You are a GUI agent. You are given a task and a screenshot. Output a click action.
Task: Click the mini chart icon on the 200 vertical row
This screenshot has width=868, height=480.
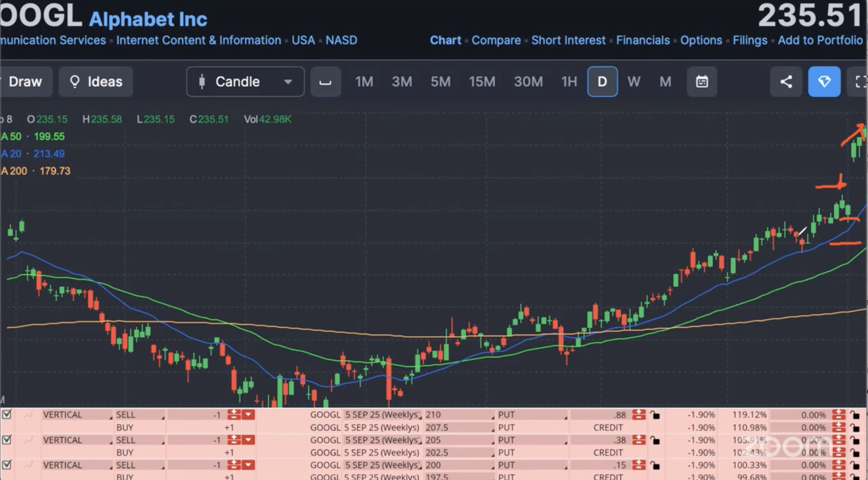[x=28, y=465]
